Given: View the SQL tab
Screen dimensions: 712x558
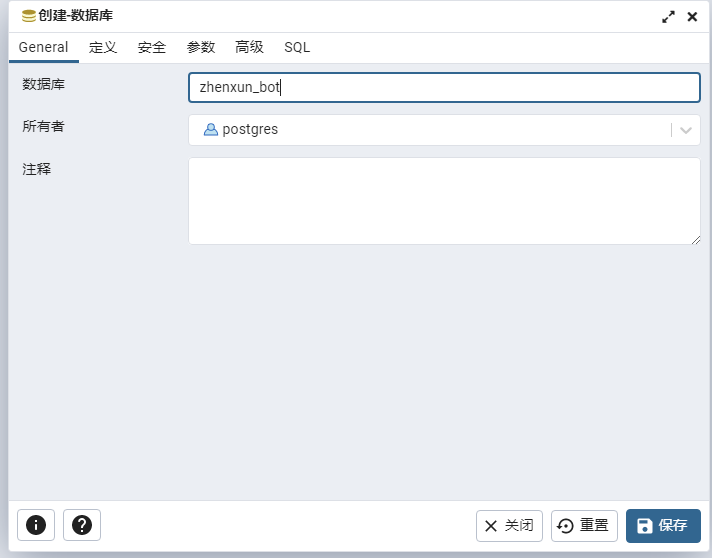Looking at the screenshot, I should [x=297, y=47].
